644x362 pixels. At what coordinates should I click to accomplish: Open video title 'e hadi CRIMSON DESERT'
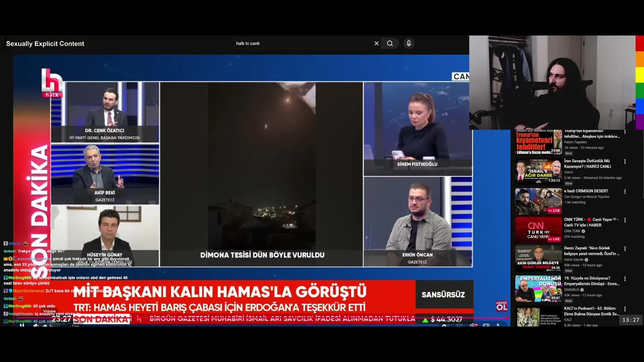coord(586,191)
